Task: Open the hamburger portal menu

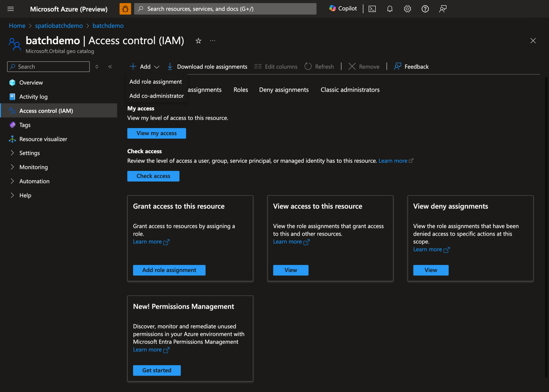Action: [11, 9]
